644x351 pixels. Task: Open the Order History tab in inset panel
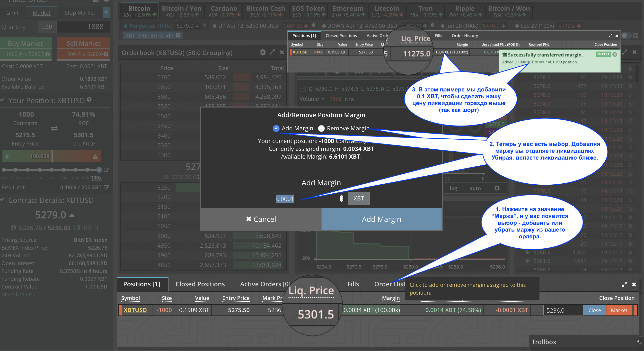[465, 36]
